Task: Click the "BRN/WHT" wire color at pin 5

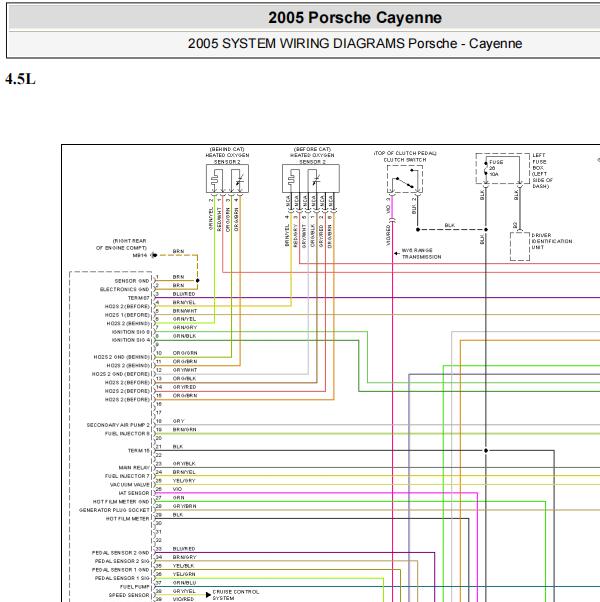Action: pos(185,311)
